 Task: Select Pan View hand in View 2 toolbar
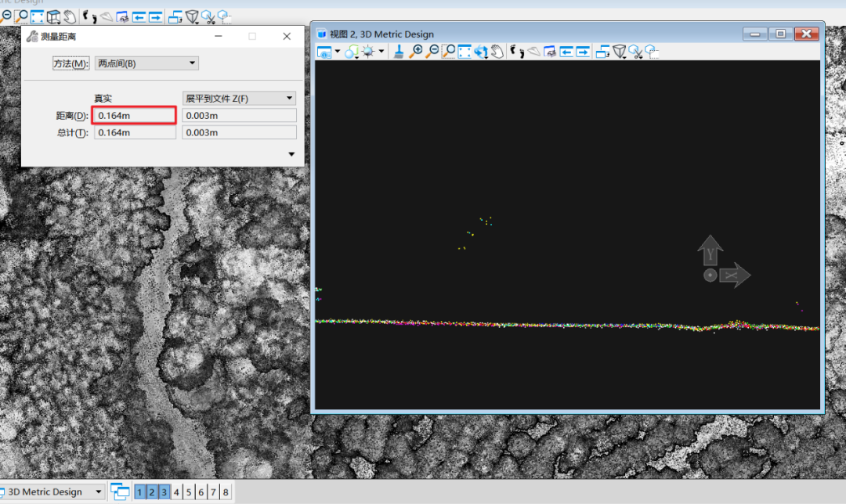pos(497,52)
